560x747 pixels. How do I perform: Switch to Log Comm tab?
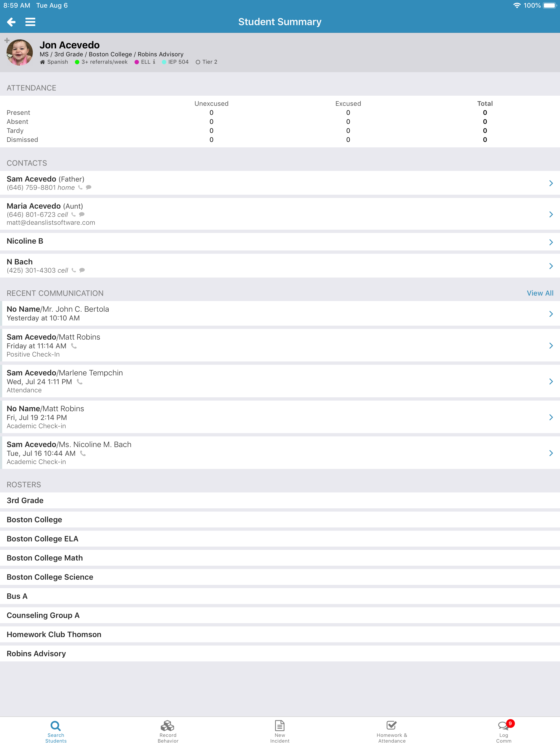tap(504, 731)
